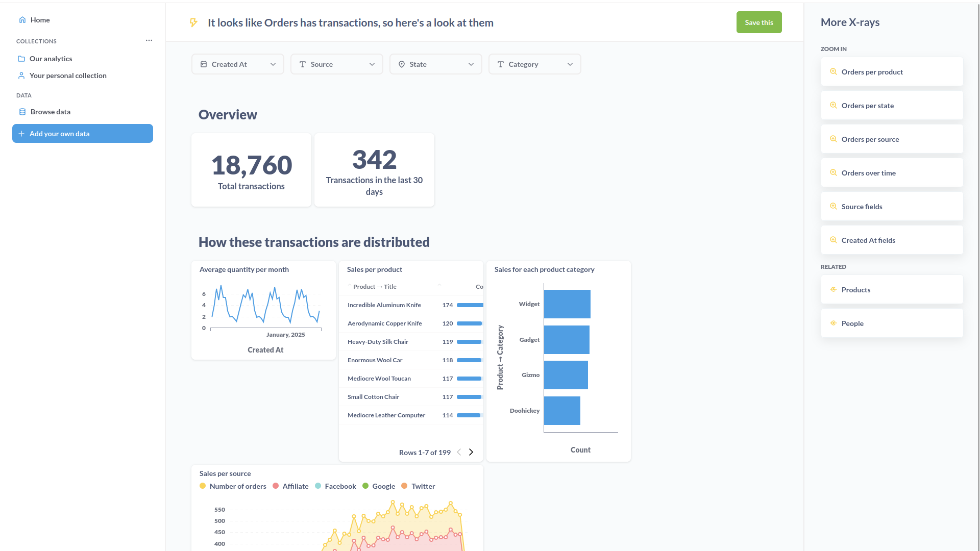Open the Source fields X-ray

892,207
